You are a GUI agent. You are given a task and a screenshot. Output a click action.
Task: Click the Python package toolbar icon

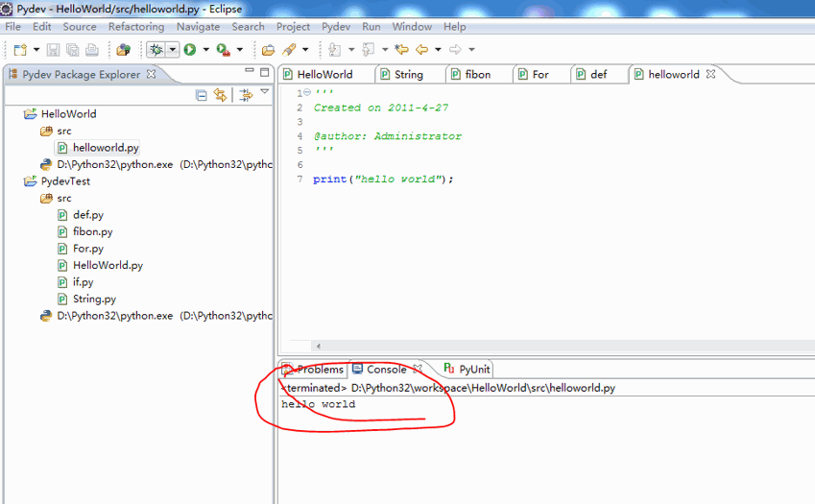123,50
